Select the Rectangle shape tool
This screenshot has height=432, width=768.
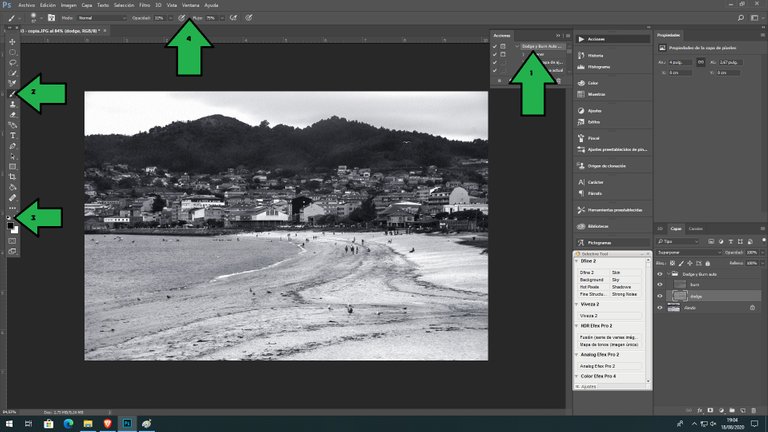(12, 167)
